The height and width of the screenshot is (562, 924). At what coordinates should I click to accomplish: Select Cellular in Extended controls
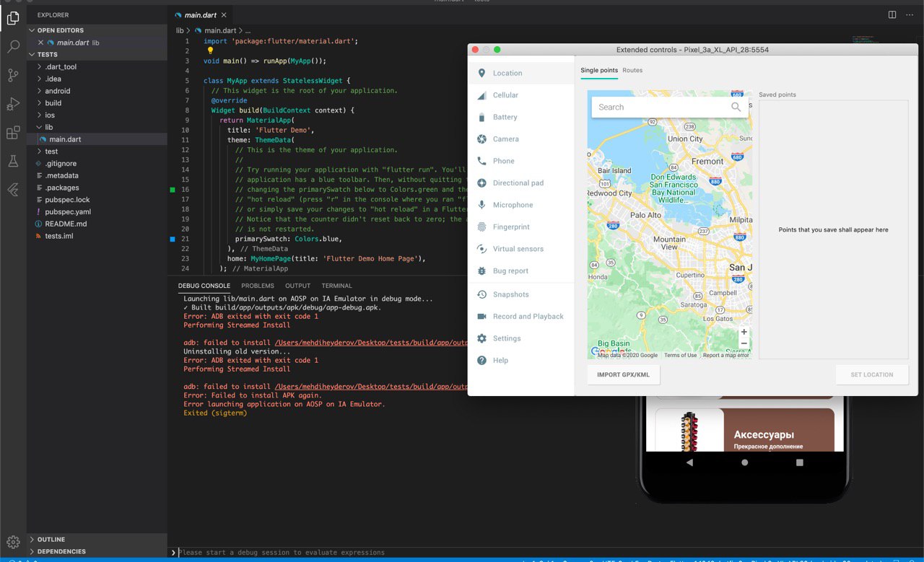[521, 95]
